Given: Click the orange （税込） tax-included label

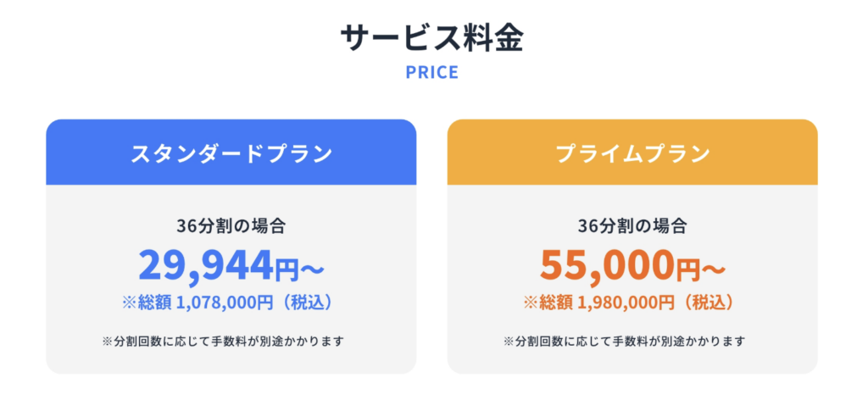Looking at the screenshot, I should click(707, 302).
